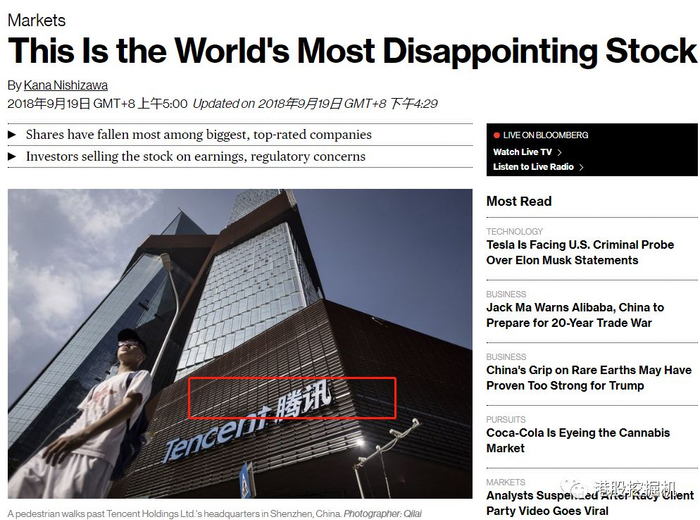The width and height of the screenshot is (700, 520).
Task: Open China's Grip on Rare Earths article
Action: click(589, 378)
